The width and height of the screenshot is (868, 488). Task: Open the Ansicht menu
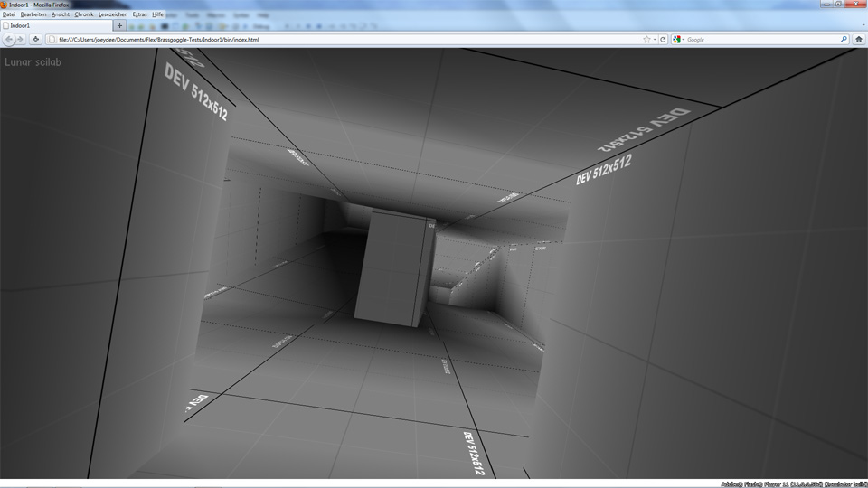tap(61, 15)
